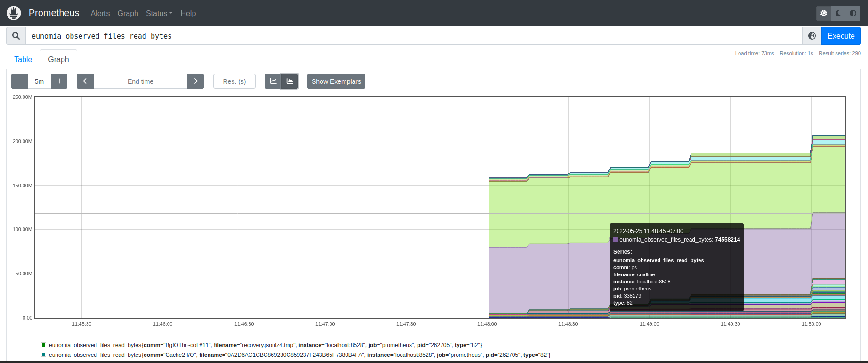
Task: Execute the query
Action: click(841, 36)
